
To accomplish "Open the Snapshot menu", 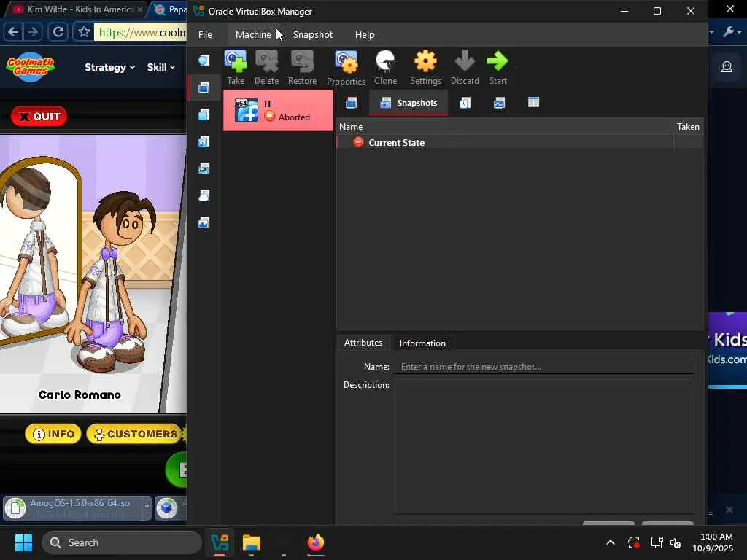I will 312,34.
